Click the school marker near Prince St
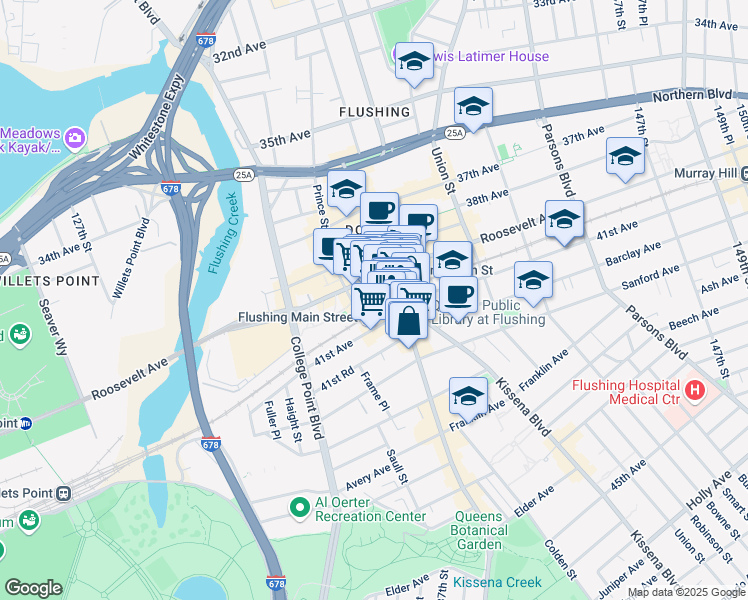The width and height of the screenshot is (748, 600). coord(346,190)
